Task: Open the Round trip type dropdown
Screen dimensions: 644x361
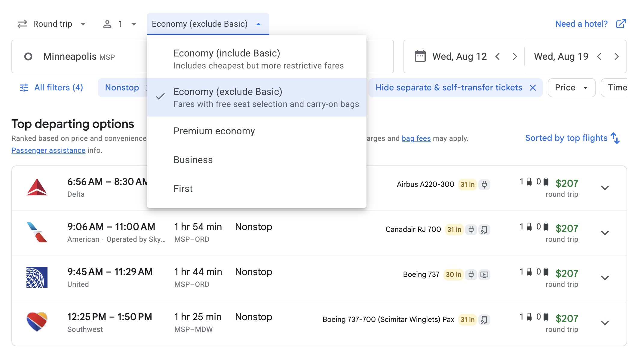Action: (x=52, y=24)
